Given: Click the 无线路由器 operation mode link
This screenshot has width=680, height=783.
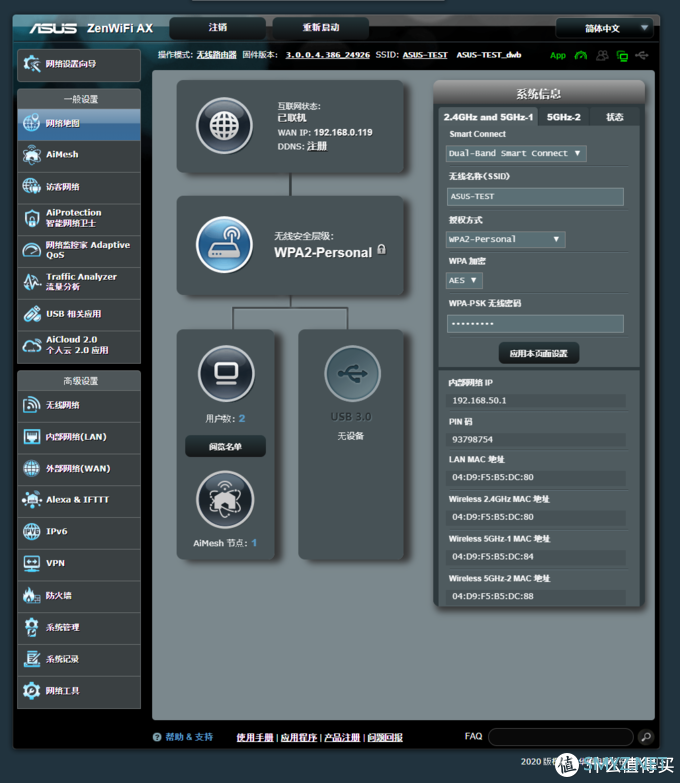Looking at the screenshot, I should tap(216, 55).
